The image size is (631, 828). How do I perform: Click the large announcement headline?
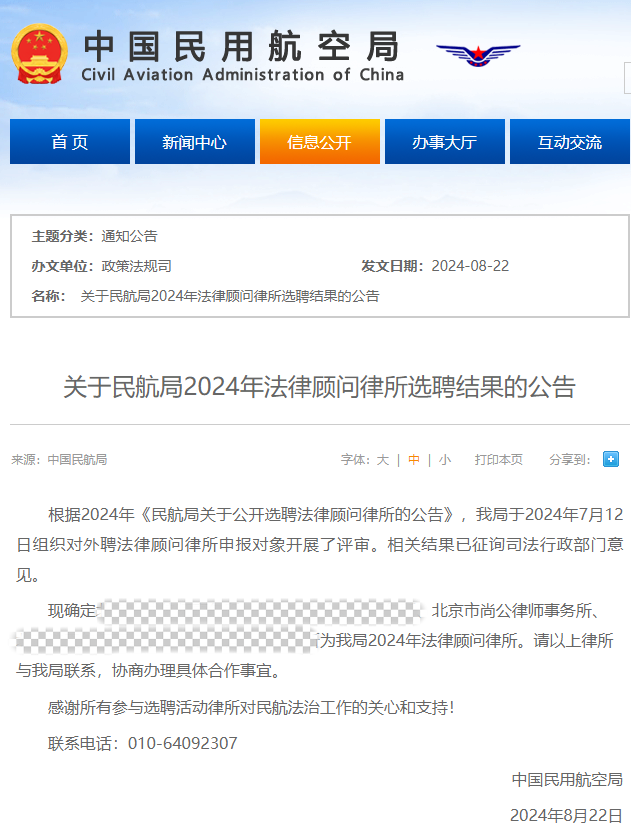click(319, 387)
